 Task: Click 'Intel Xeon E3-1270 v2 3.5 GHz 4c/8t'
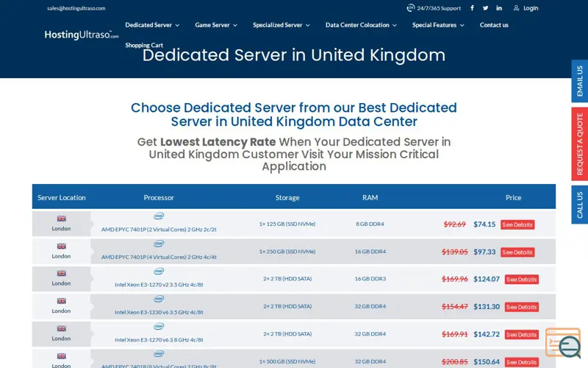(x=159, y=285)
